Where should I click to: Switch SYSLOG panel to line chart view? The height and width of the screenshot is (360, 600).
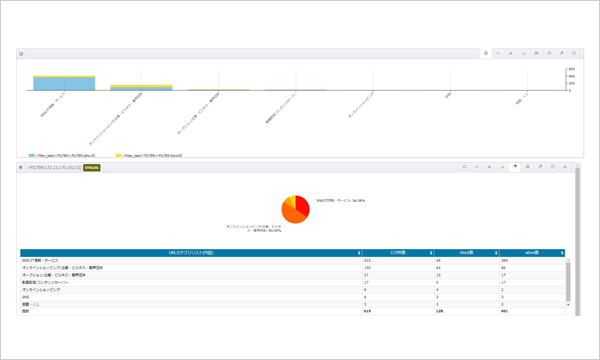click(x=477, y=167)
